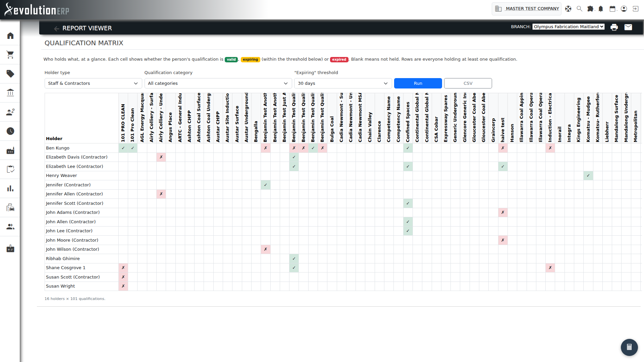Click Jennifer (Contractor)'s valid Benjamin Test cell
The width and height of the screenshot is (644, 362).
265,185
